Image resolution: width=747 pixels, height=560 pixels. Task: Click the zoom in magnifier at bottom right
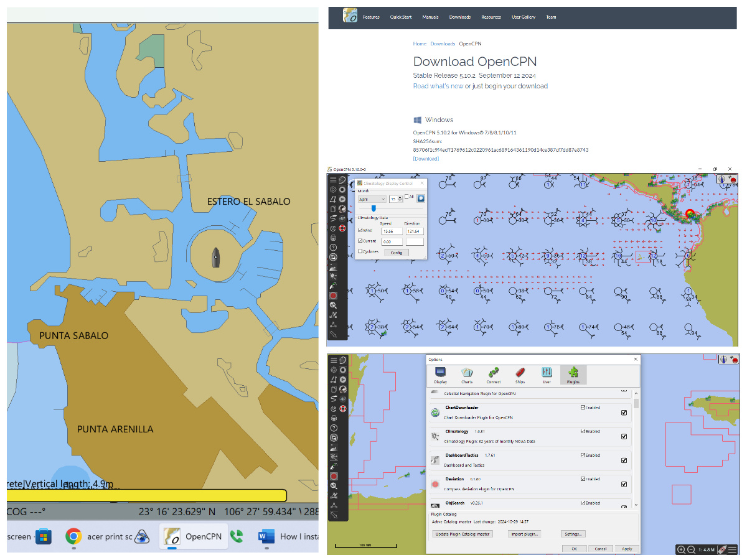click(682, 550)
